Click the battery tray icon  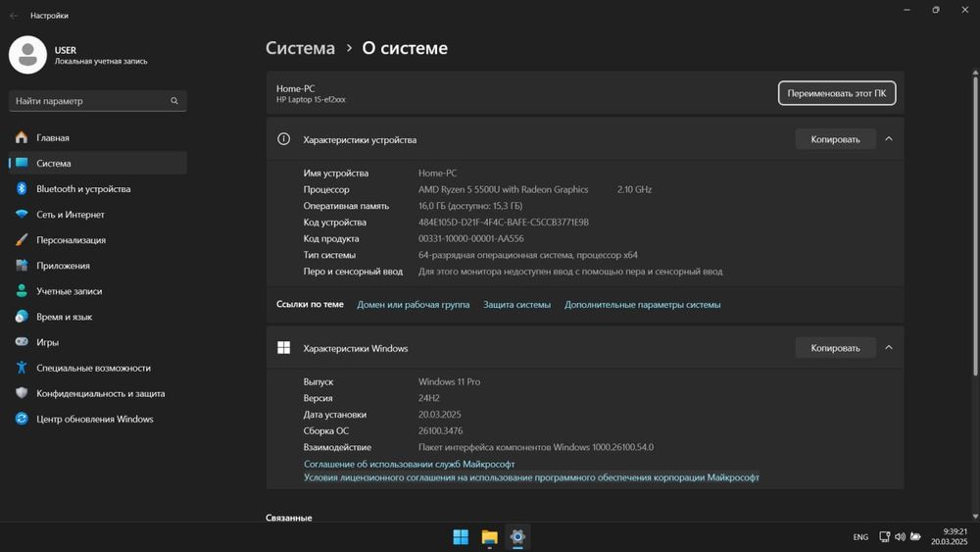tap(915, 537)
